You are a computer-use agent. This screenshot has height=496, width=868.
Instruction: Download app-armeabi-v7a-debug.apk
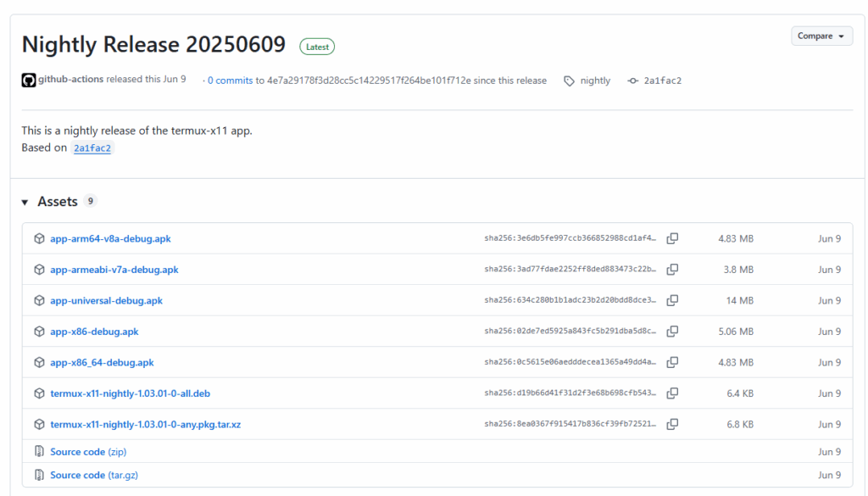114,270
